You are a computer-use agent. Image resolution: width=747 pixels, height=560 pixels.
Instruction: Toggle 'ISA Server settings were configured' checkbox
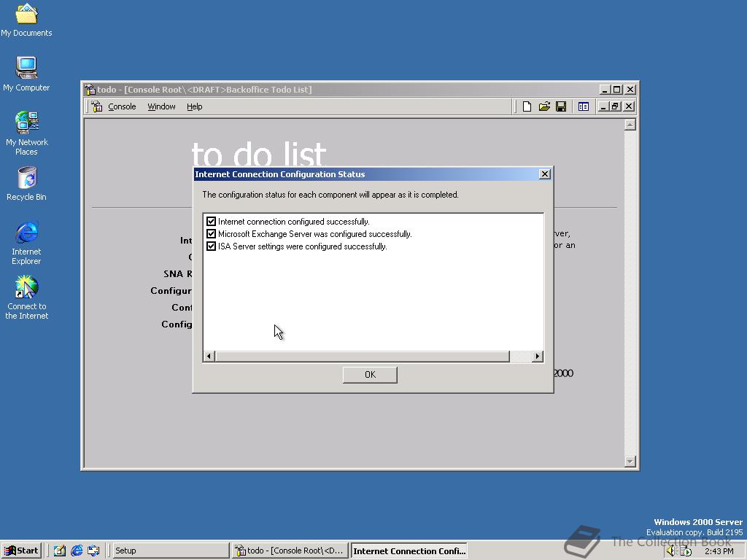click(211, 246)
